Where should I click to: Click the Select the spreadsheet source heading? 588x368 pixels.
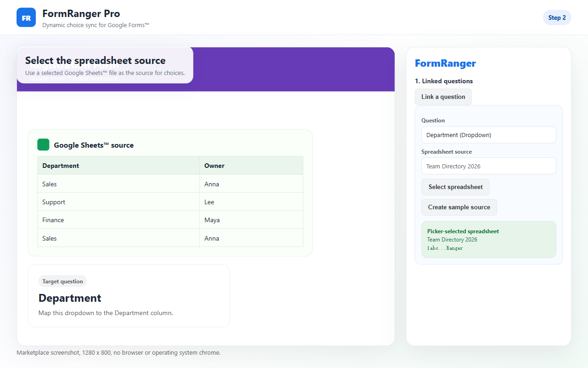tap(95, 60)
